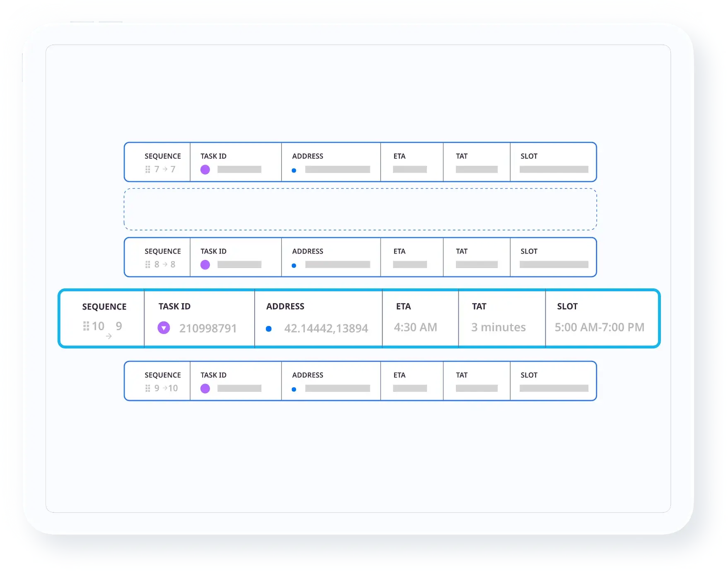Image resolution: width=728 pixels, height=571 pixels.
Task: Grab the drag handle on the 10 to 9 row
Action: 86,326
